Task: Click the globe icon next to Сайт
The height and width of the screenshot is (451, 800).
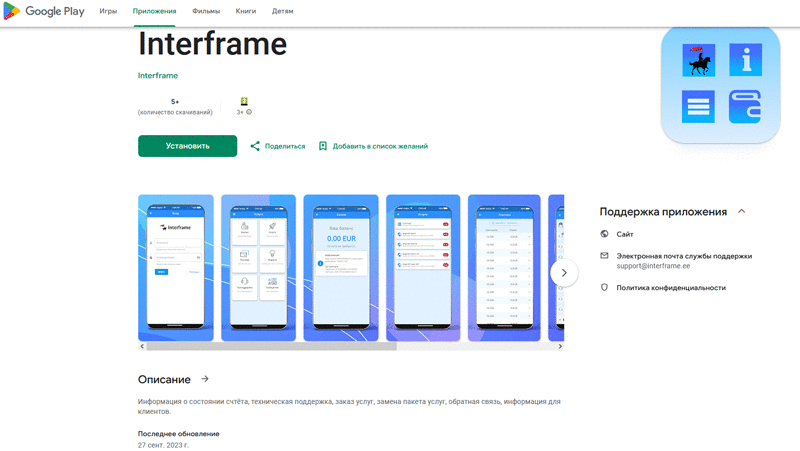Action: [x=604, y=234]
